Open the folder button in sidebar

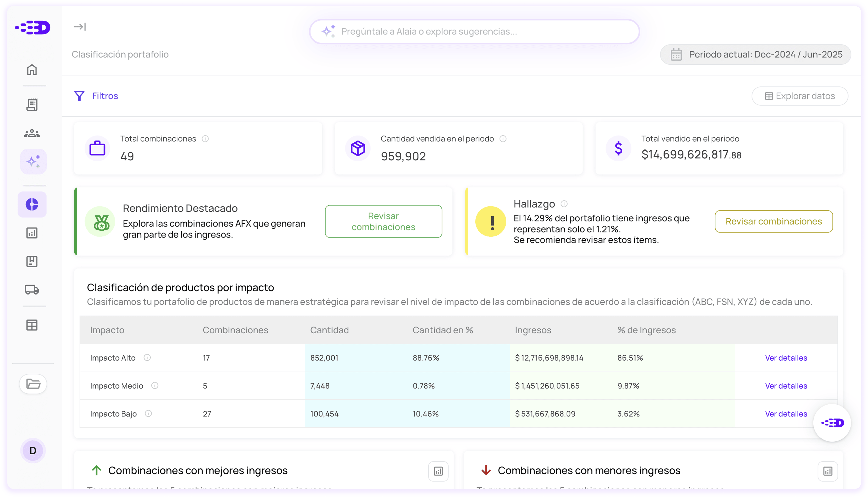click(x=33, y=384)
